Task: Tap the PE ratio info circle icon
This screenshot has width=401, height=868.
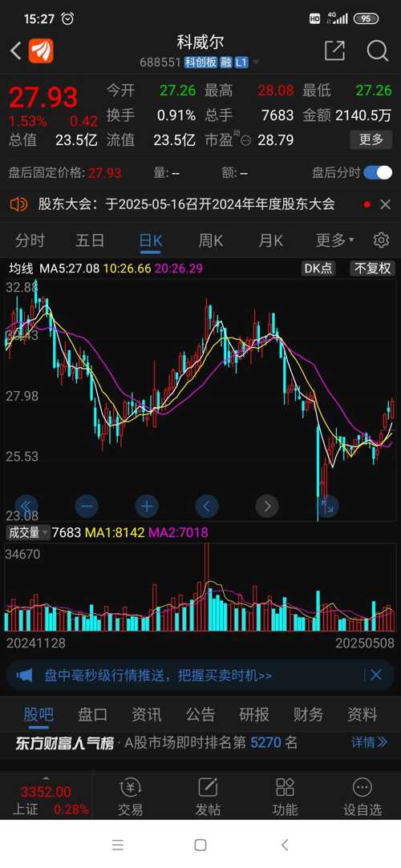Action: [246, 140]
